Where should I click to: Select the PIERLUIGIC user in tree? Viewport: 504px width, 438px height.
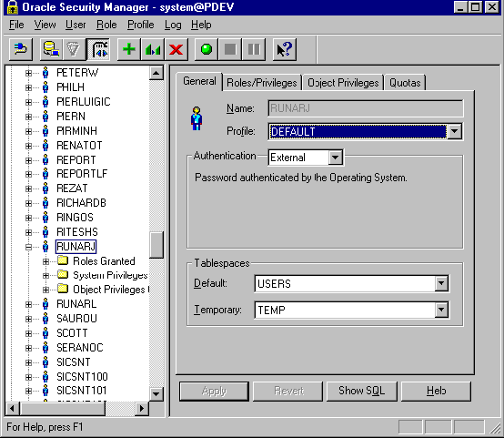tap(84, 102)
